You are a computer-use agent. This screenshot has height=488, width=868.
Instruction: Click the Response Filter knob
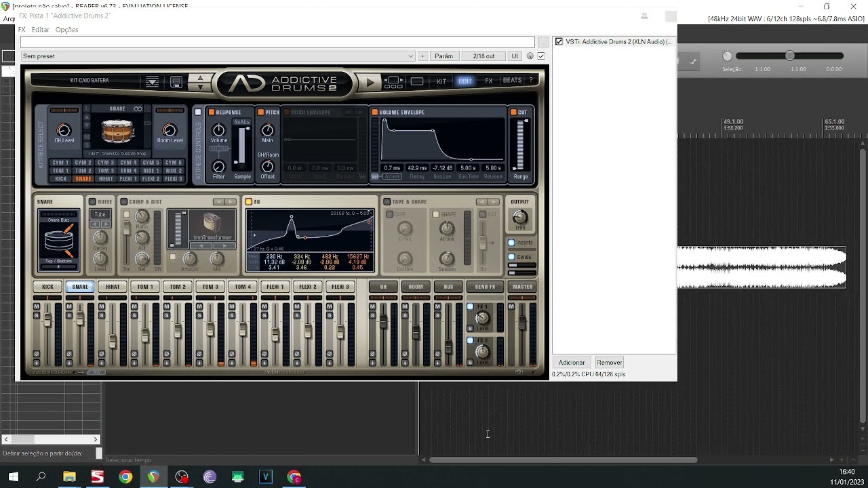(x=218, y=167)
